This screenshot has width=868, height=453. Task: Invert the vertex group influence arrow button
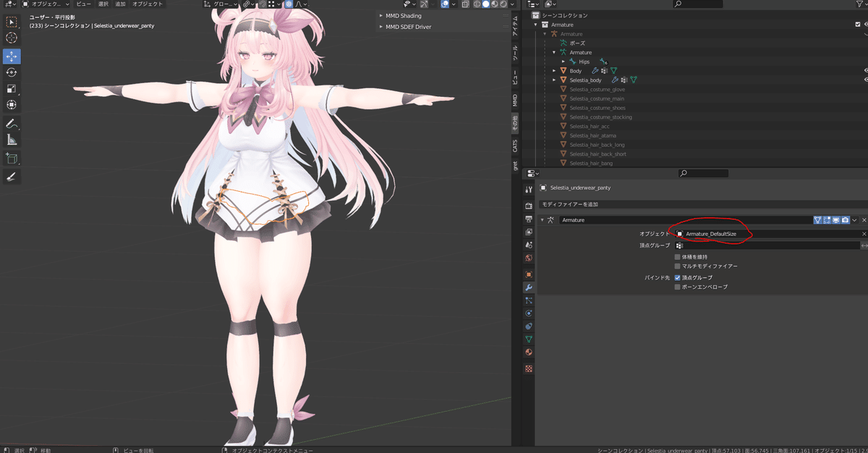[864, 246]
